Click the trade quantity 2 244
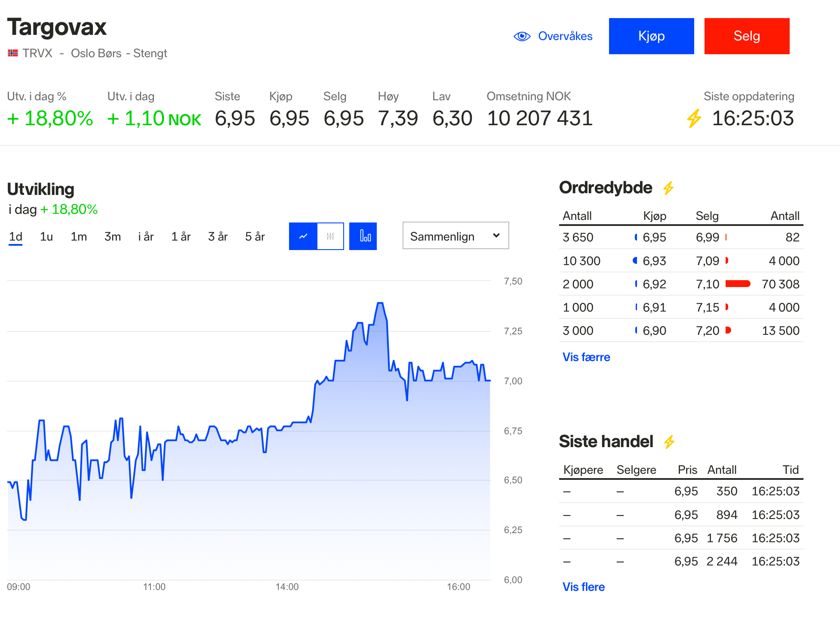Screen dimensions: 840x624 click(x=722, y=561)
